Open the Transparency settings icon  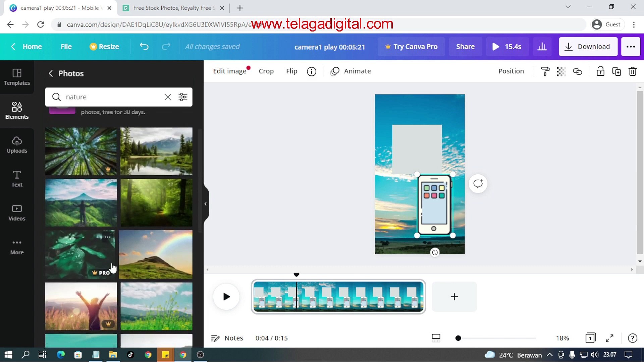tap(560, 71)
